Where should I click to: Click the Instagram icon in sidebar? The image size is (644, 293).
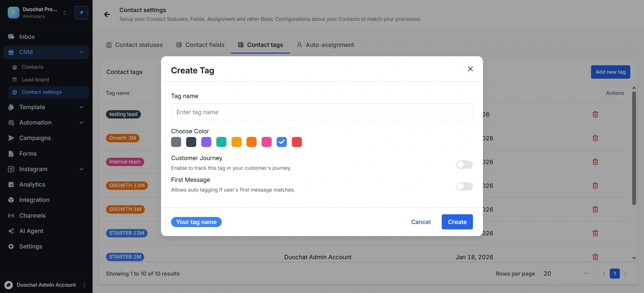(x=11, y=169)
